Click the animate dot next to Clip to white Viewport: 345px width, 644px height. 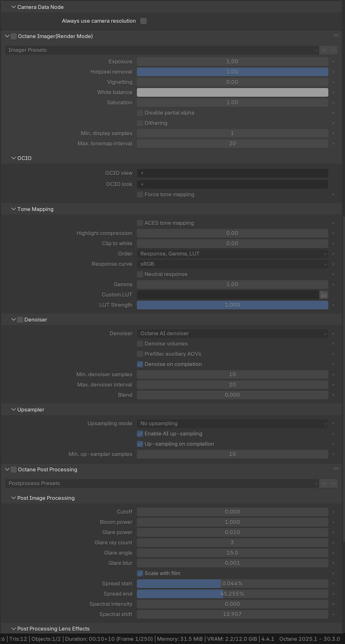click(x=333, y=243)
